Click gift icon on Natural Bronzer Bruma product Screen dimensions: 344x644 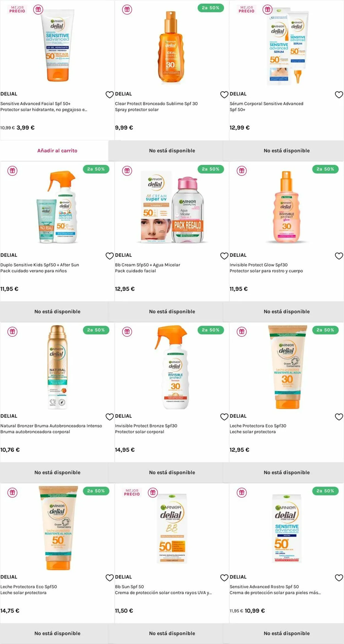tap(12, 332)
